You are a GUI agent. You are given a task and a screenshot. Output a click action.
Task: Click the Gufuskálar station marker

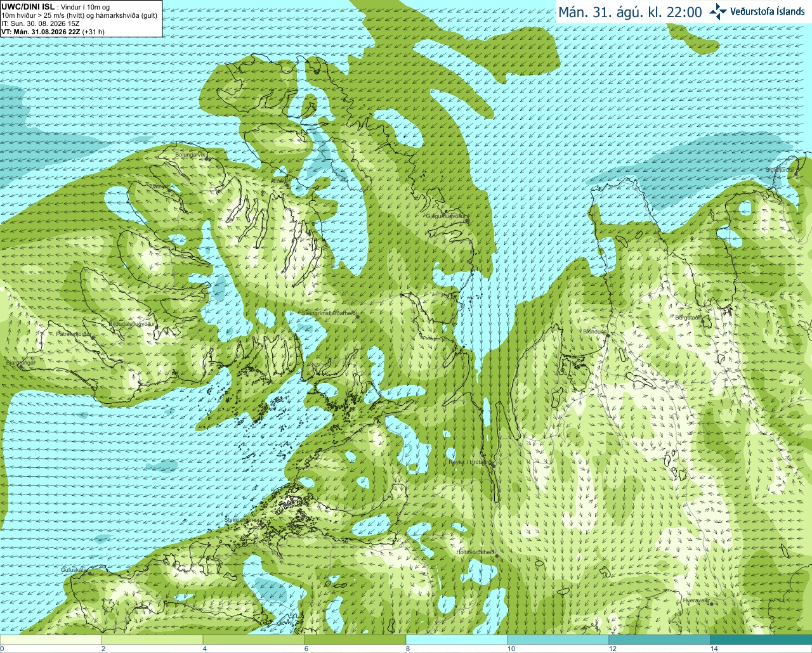89,574
